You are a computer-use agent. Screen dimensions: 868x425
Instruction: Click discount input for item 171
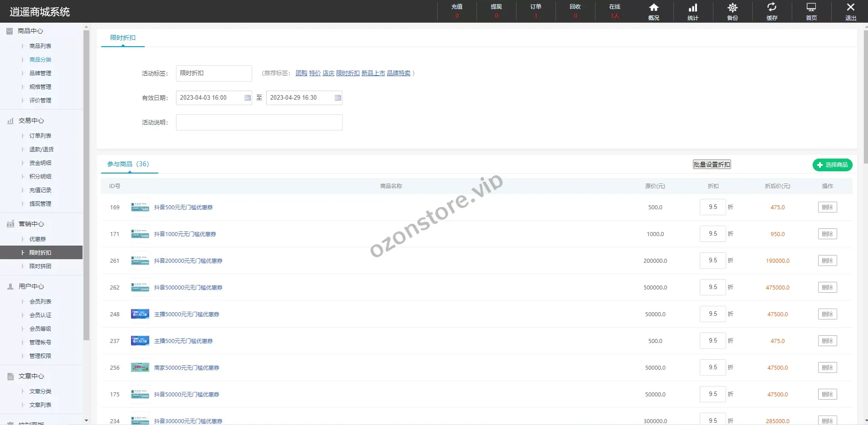click(712, 234)
